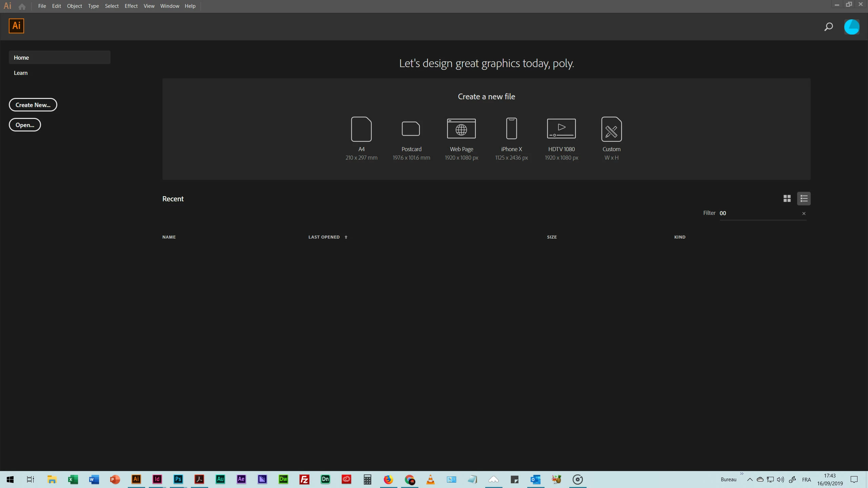Choose the Postcard preset icon
This screenshot has width=868, height=488.
point(411,129)
